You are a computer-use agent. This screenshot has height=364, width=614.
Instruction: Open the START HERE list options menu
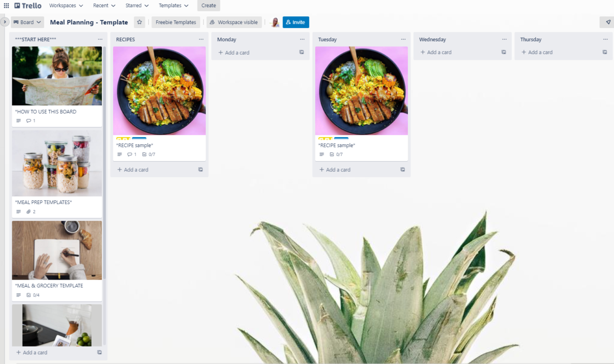100,39
